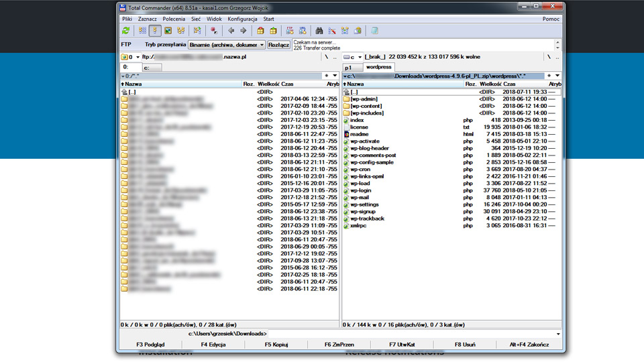
Task: Click F8 Usuń button
Action: tap(465, 345)
